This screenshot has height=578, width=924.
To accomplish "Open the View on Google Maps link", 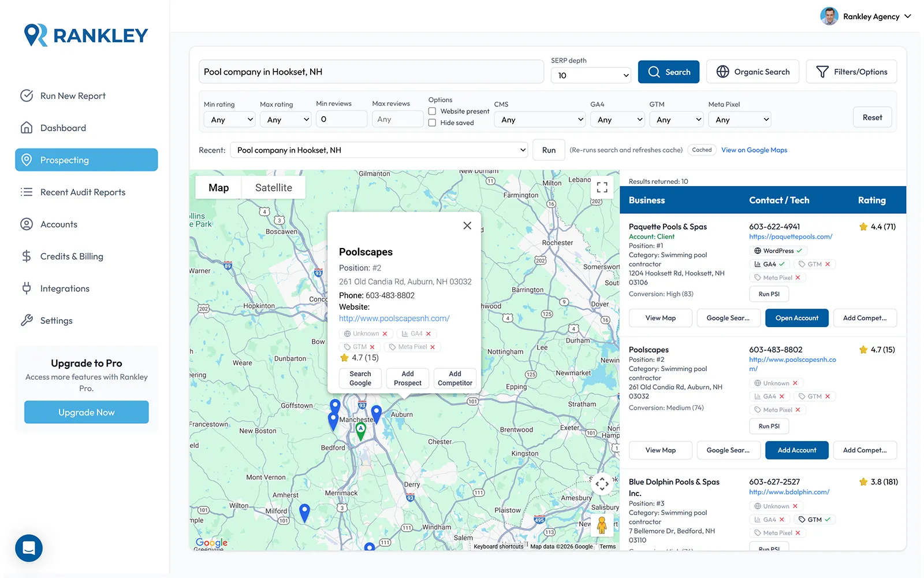I will point(754,150).
